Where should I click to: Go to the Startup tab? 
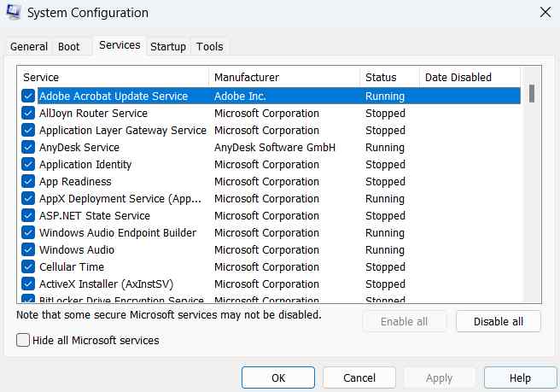coord(168,47)
